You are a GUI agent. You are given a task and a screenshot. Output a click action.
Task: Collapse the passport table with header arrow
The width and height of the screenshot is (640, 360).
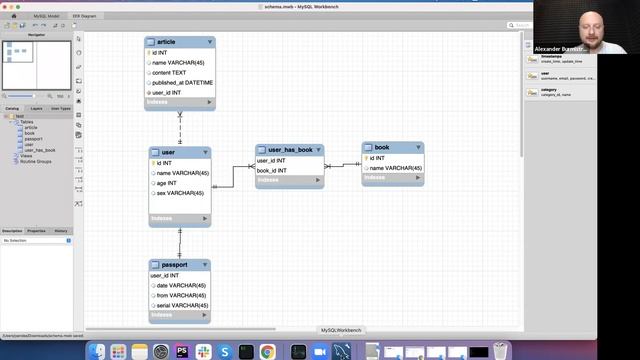205,265
